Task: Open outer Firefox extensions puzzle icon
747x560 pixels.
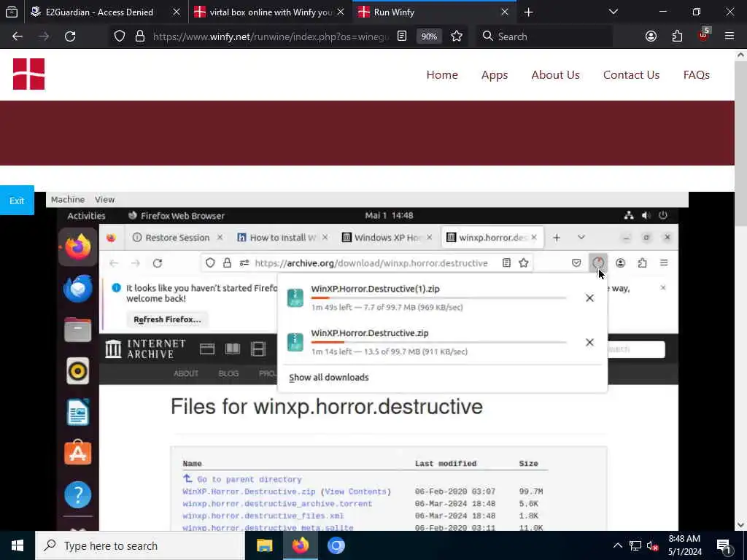Action: click(x=677, y=36)
